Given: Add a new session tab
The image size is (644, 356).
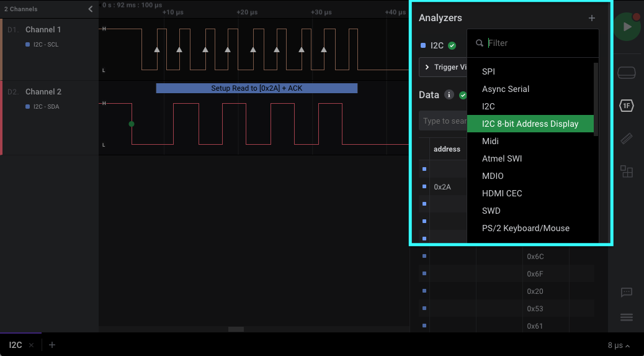Looking at the screenshot, I should [x=52, y=345].
